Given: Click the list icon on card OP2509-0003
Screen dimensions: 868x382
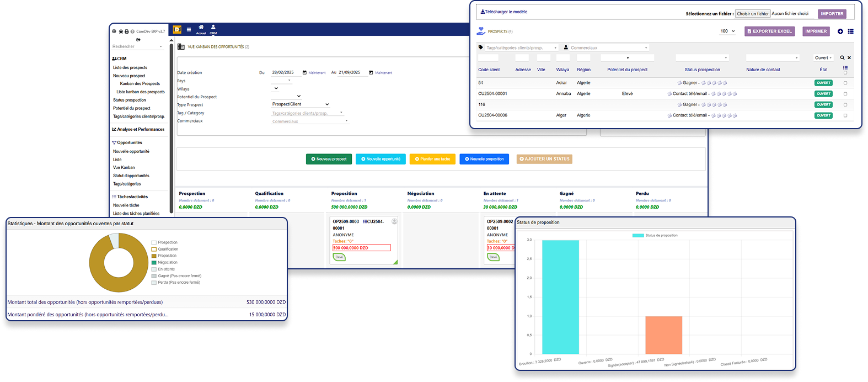Looking at the screenshot, I should [365, 221].
